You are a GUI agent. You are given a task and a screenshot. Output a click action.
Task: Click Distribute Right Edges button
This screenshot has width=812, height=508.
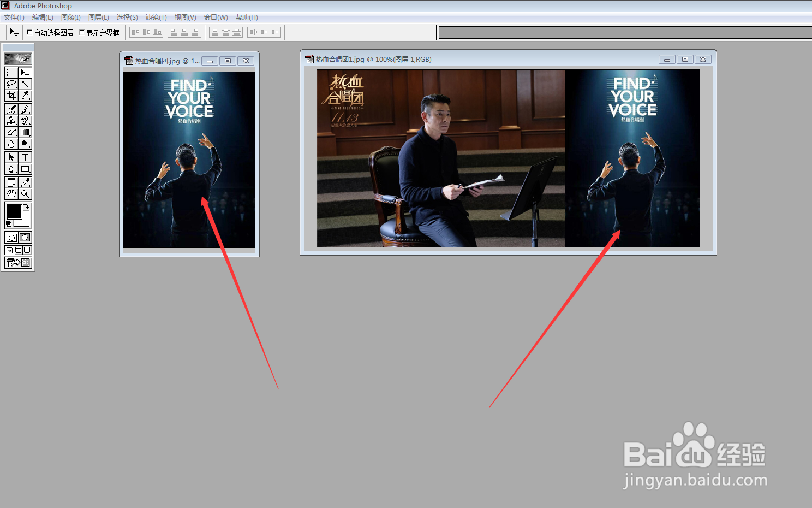coord(275,32)
